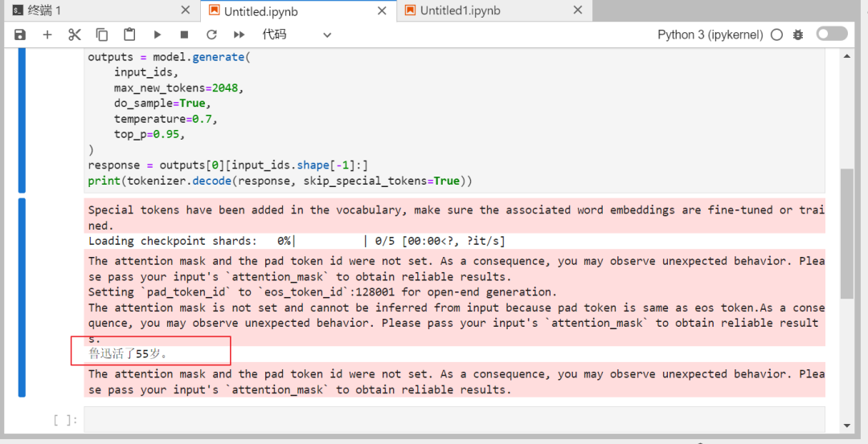Click into the empty code cell at bottom
The height and width of the screenshot is (444, 868).
click(454, 420)
